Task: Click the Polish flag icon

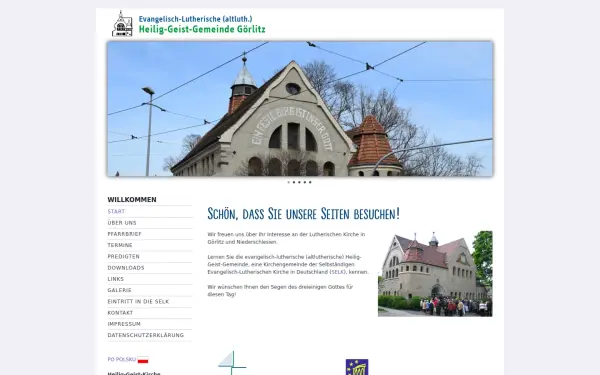Action: point(143,360)
